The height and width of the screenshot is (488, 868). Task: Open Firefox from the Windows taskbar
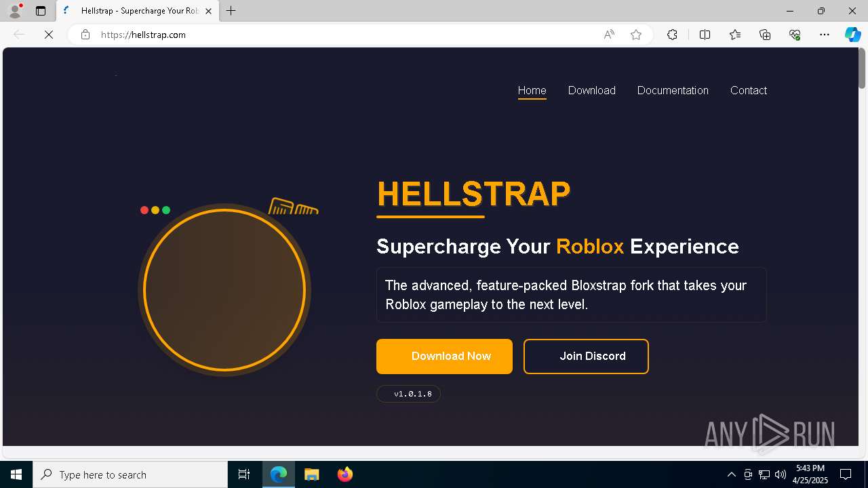point(344,474)
